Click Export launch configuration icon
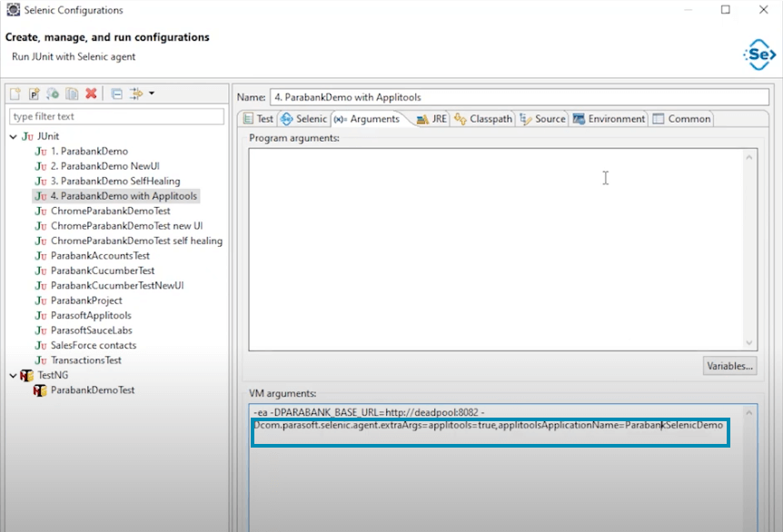The width and height of the screenshot is (783, 532). click(x=53, y=94)
